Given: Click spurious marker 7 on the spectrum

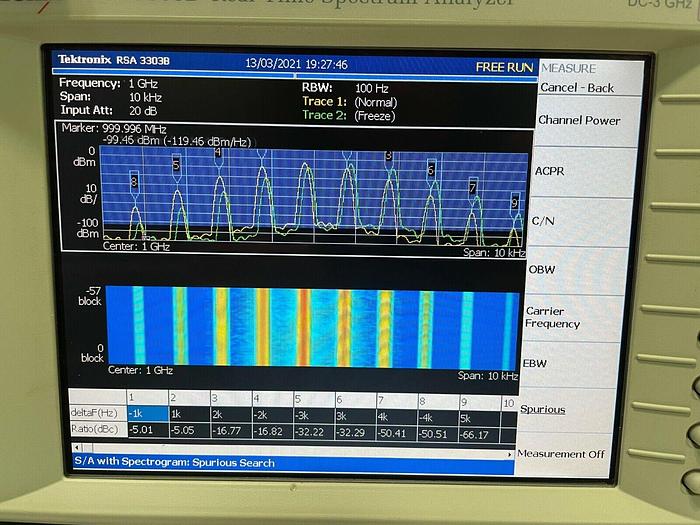Looking at the screenshot, I should coord(473,188).
